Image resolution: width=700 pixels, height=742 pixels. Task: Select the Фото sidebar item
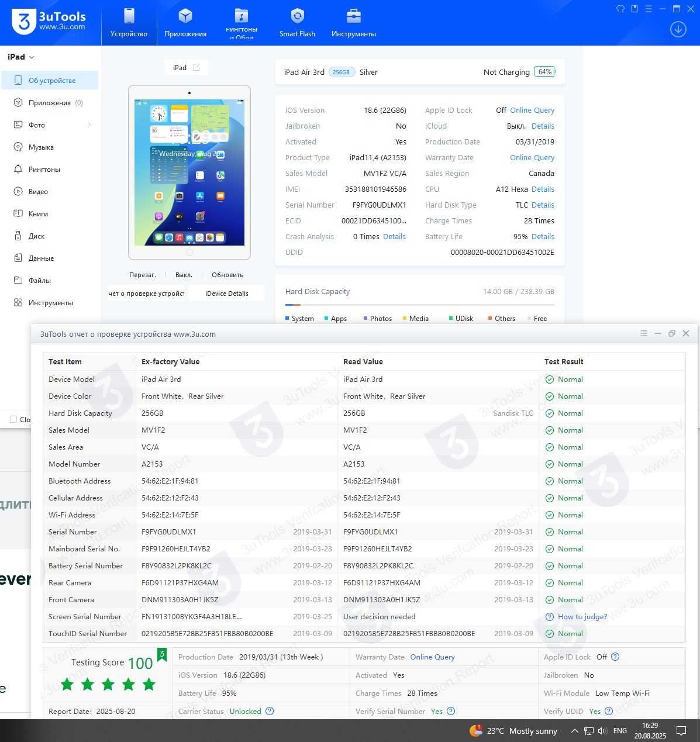pyautogui.click(x=50, y=125)
